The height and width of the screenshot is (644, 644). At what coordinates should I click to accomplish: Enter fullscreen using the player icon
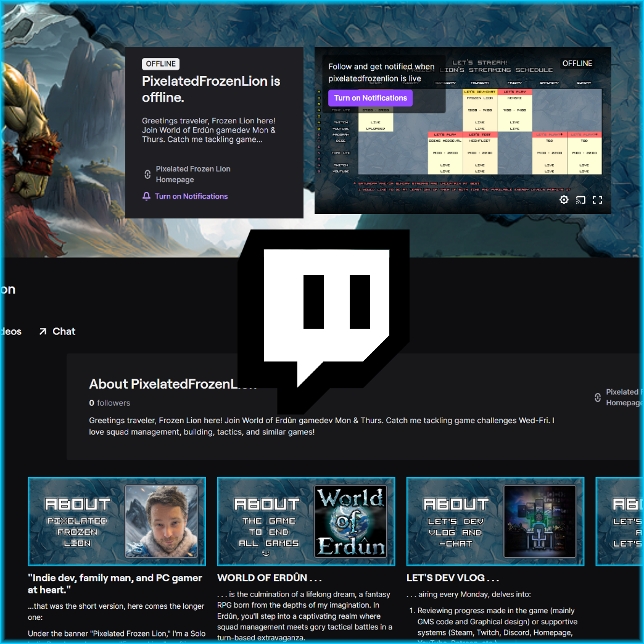(597, 200)
